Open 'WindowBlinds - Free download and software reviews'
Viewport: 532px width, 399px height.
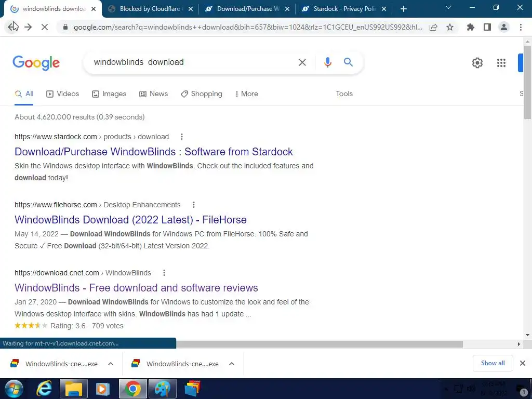137,288
